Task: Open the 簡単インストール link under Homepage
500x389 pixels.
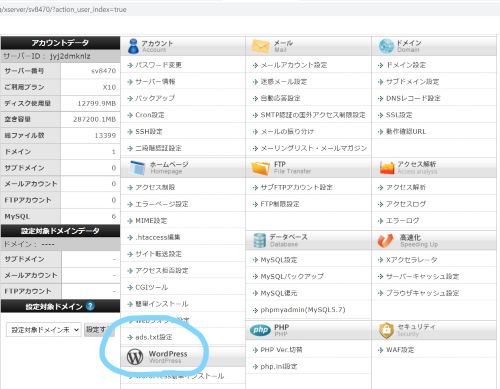Action: [x=162, y=304]
